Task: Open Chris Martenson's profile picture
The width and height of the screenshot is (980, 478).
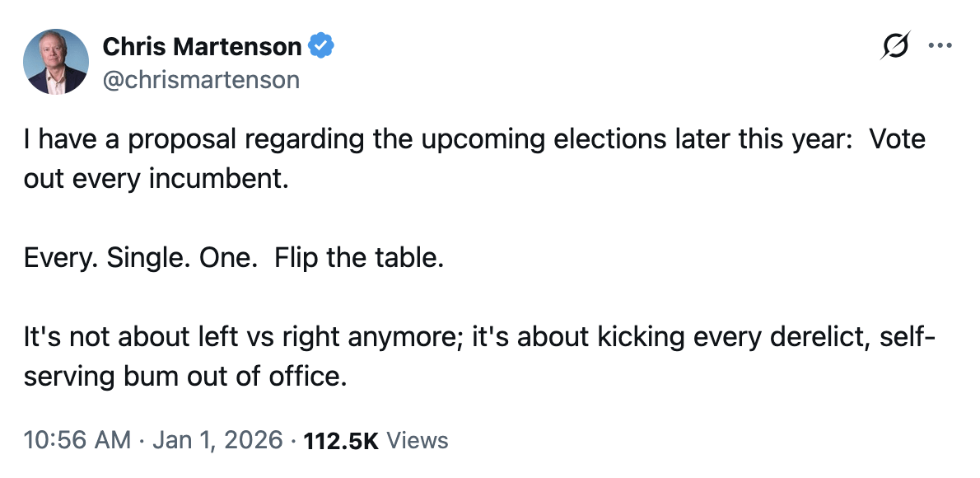Action: [x=56, y=62]
